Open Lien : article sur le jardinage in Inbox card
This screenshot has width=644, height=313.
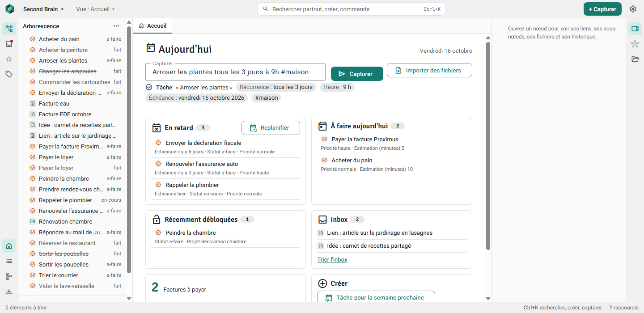380,233
